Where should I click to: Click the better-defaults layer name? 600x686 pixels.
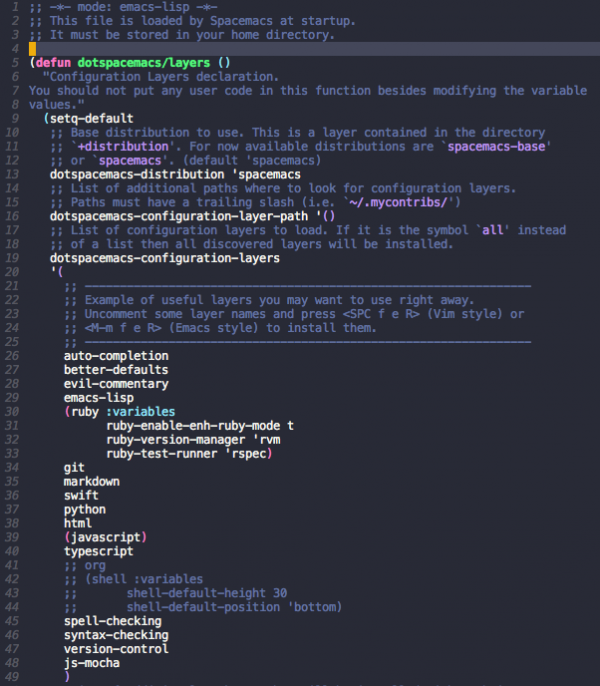pos(116,370)
